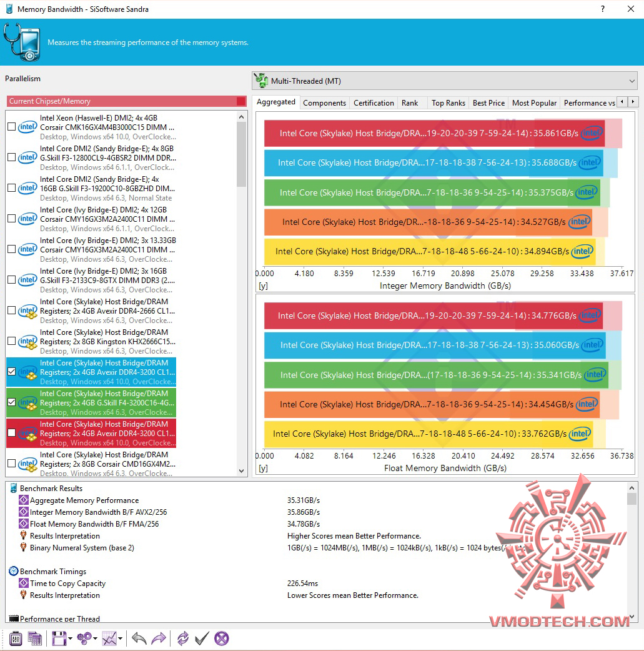
Task: Click the Integer Memory Bandwidth B/F diamond icon
Action: click(x=24, y=512)
